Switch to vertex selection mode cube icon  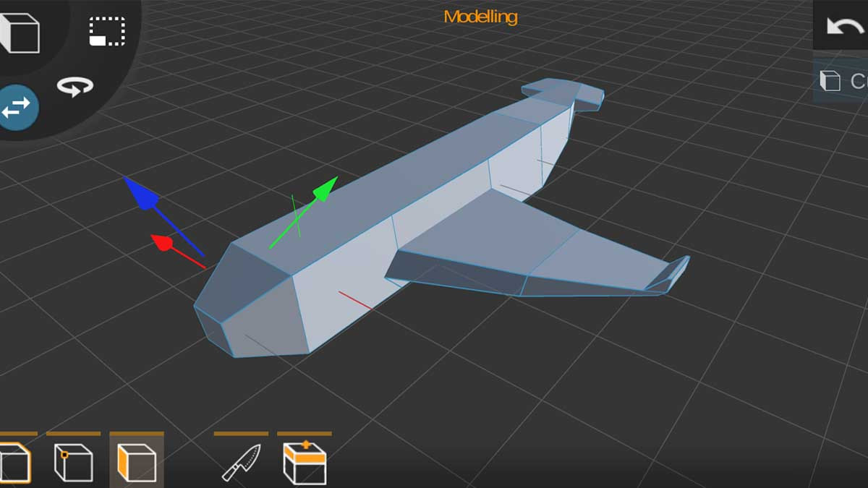coord(74,463)
